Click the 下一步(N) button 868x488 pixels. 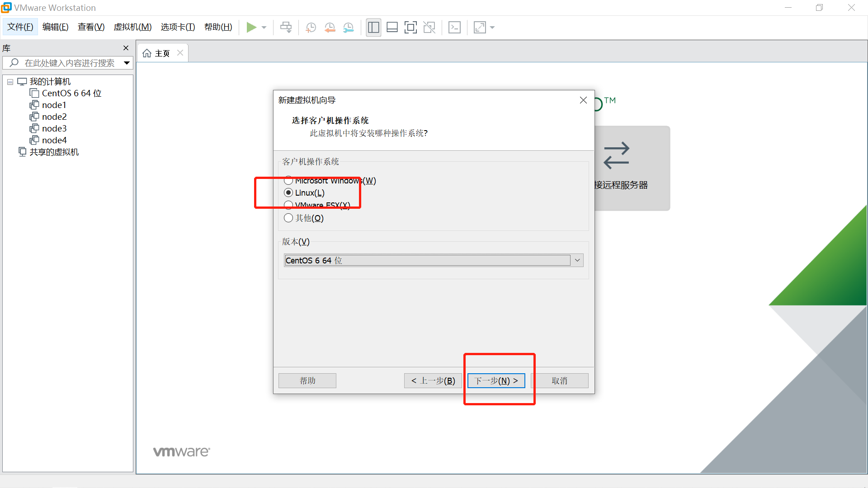point(496,381)
